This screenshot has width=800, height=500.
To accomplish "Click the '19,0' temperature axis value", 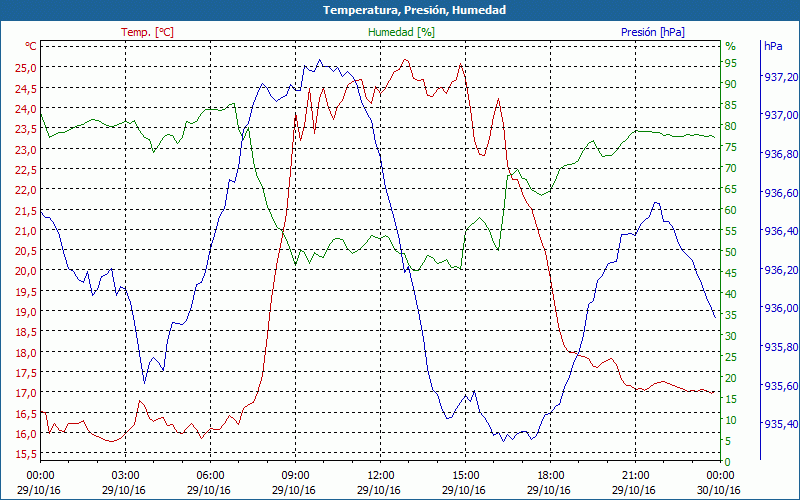I will (x=26, y=312).
